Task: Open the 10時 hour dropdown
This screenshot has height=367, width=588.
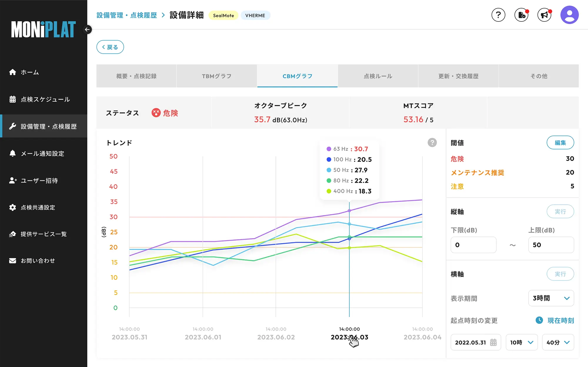Action: 522,342
